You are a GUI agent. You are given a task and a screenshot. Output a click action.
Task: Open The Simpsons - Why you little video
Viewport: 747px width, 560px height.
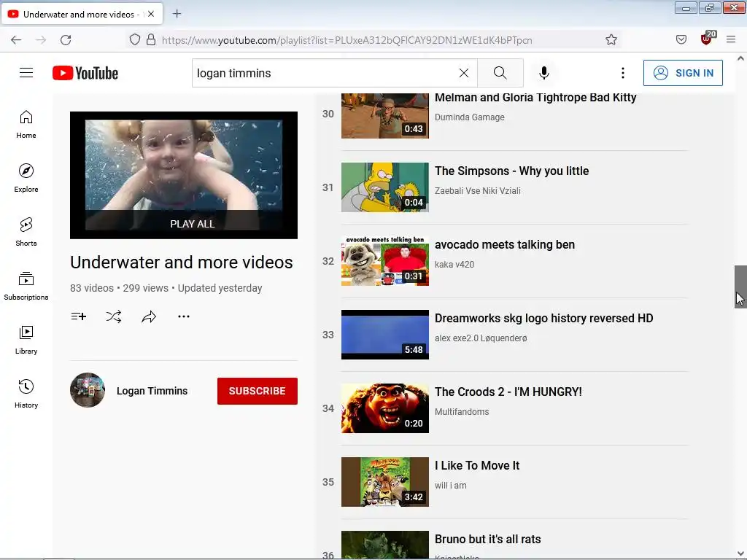point(511,171)
